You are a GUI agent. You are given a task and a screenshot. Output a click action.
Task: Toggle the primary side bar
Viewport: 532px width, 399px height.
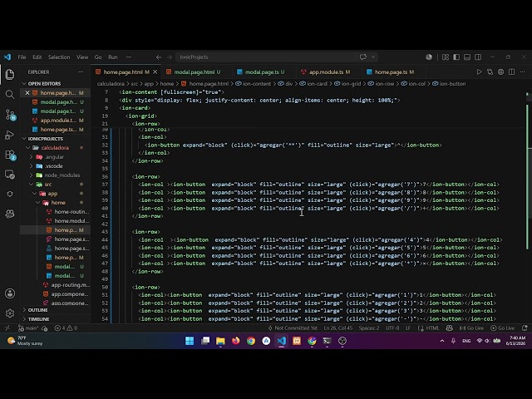coord(456,57)
